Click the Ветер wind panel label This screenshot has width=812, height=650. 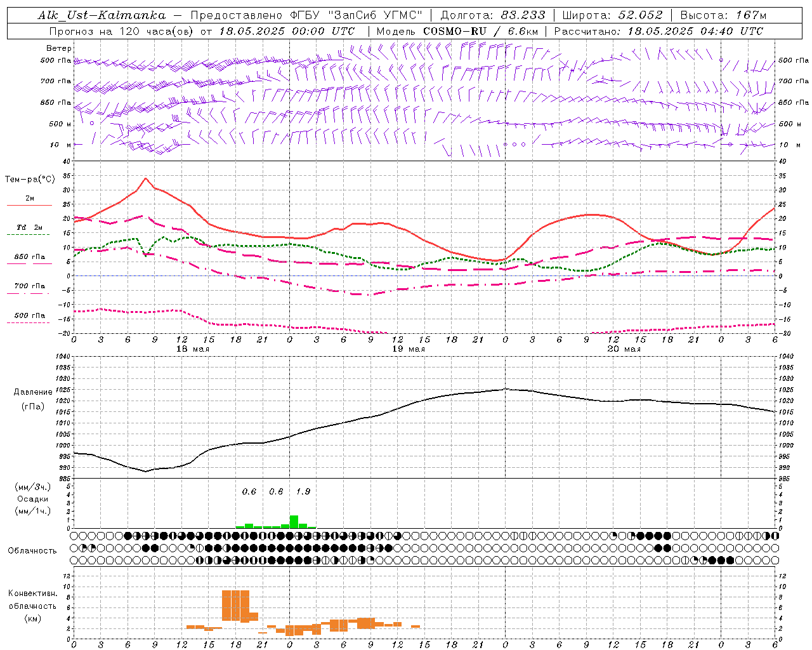(x=59, y=48)
